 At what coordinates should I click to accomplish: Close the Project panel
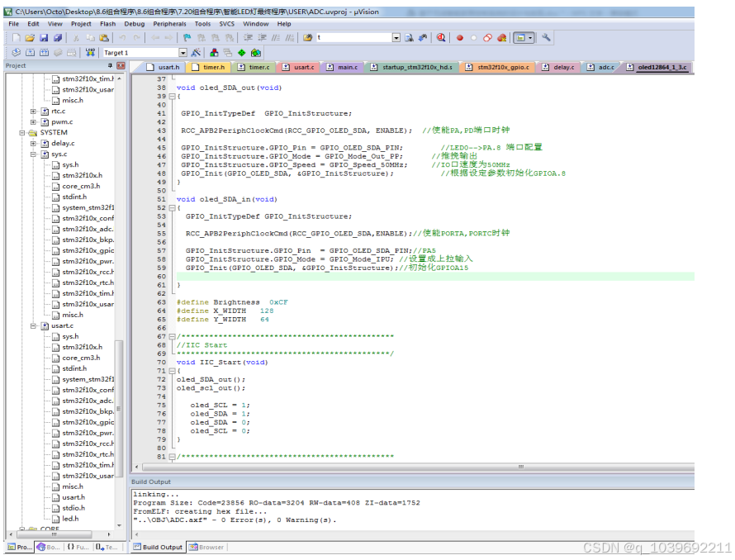(x=121, y=65)
